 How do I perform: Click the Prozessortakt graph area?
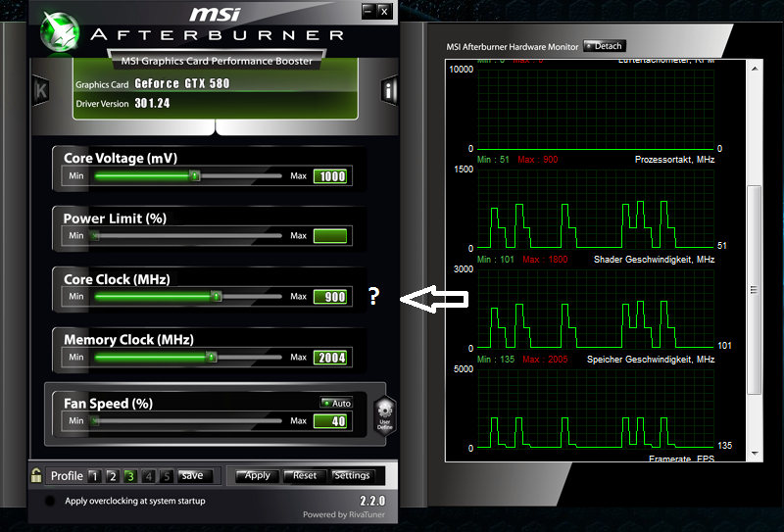(596, 208)
